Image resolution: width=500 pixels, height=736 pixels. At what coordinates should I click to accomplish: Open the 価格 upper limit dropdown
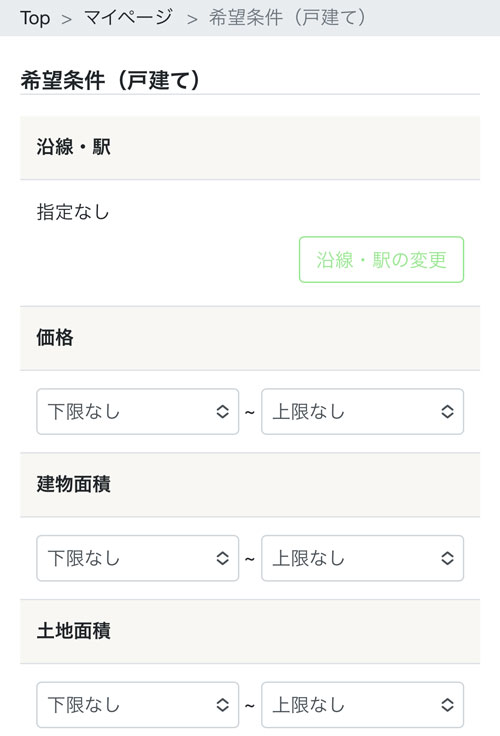tap(362, 412)
